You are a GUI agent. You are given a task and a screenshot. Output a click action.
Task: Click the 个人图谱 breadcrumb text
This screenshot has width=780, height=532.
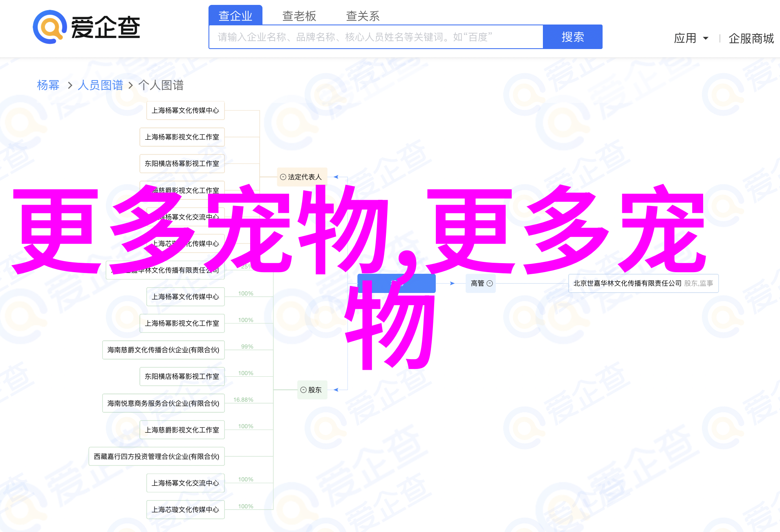coord(161,85)
